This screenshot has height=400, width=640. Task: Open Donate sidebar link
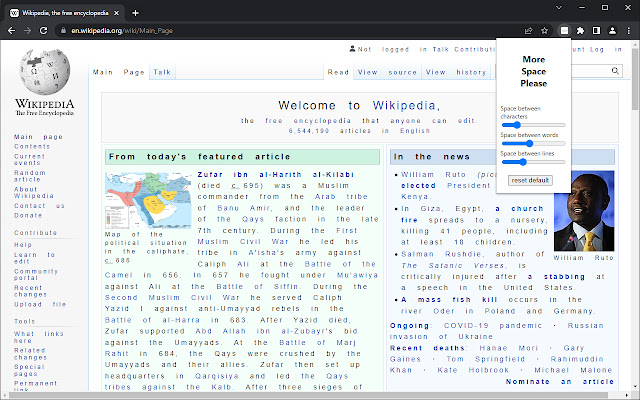[28, 216]
